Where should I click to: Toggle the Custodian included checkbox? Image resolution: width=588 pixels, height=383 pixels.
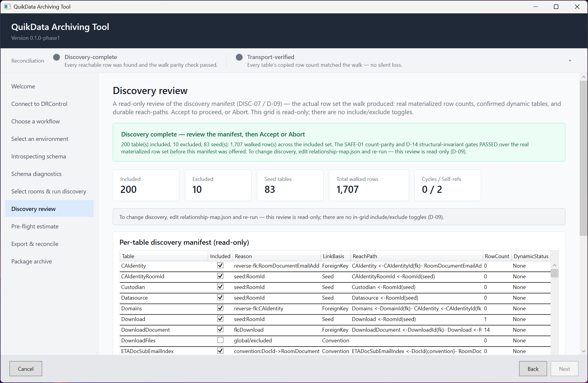pyautogui.click(x=220, y=287)
